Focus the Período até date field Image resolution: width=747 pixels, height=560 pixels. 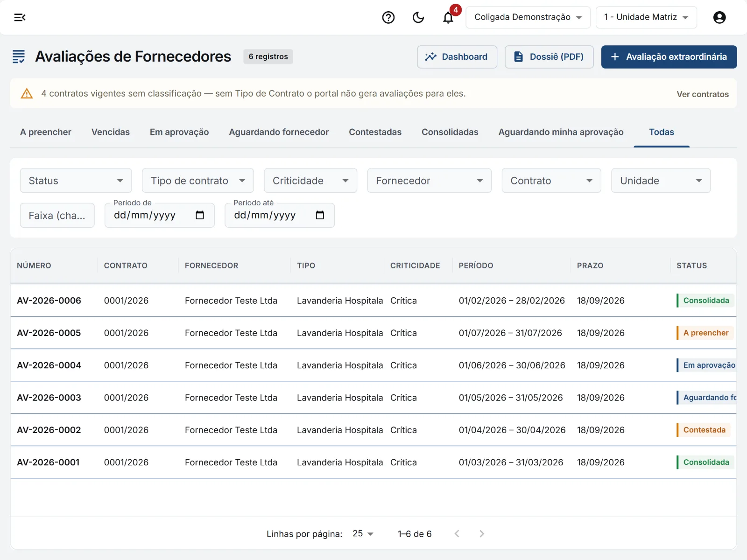click(280, 215)
